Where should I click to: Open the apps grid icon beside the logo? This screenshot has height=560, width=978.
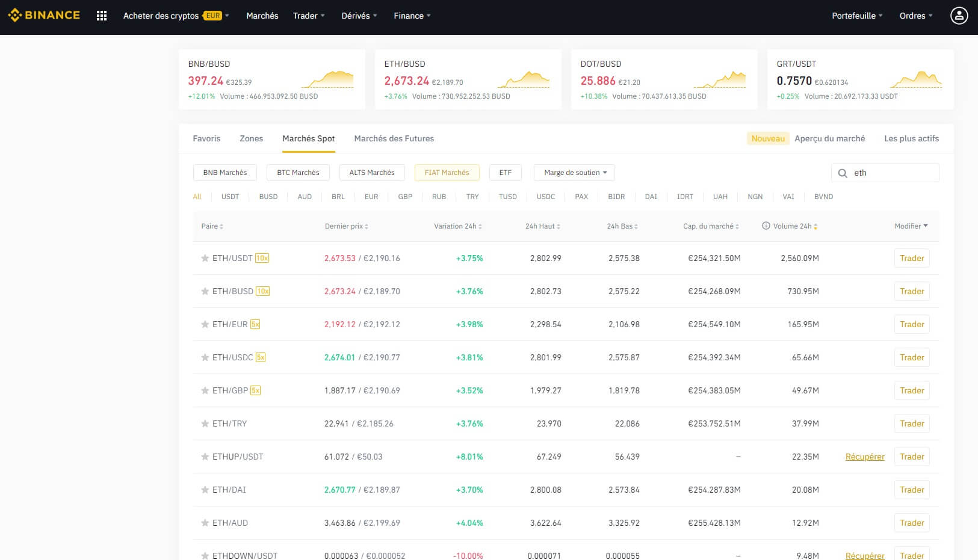[x=101, y=15]
